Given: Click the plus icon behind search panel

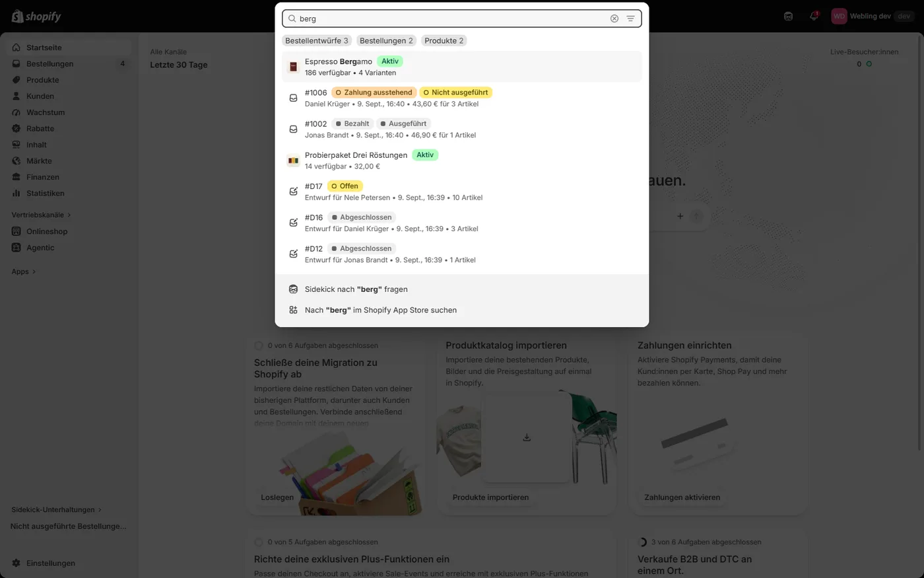Looking at the screenshot, I should (x=680, y=216).
